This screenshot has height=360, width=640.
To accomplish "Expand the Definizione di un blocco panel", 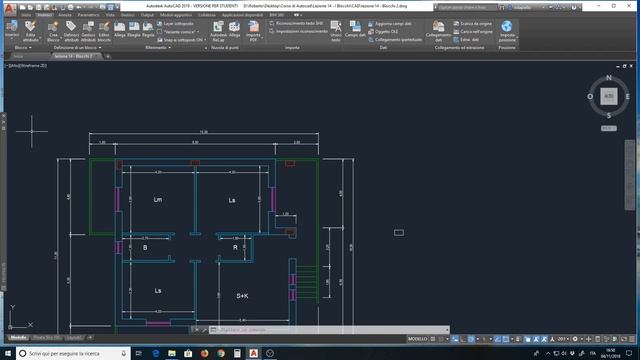I will [77, 47].
